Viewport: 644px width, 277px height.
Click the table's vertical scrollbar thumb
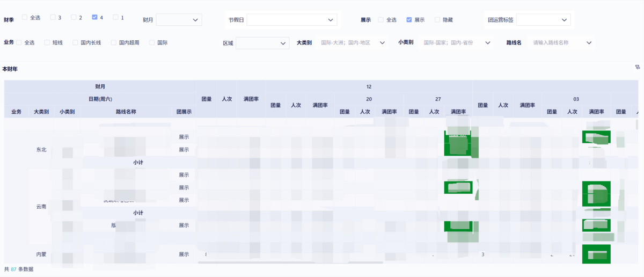pos(638,125)
